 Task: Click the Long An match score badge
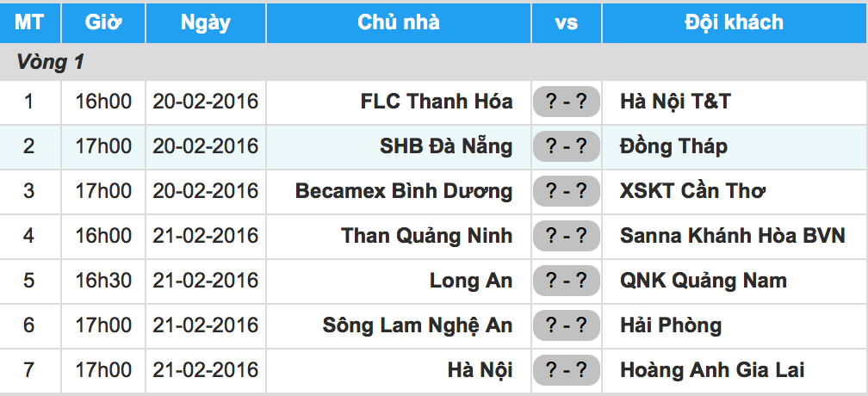[566, 281]
